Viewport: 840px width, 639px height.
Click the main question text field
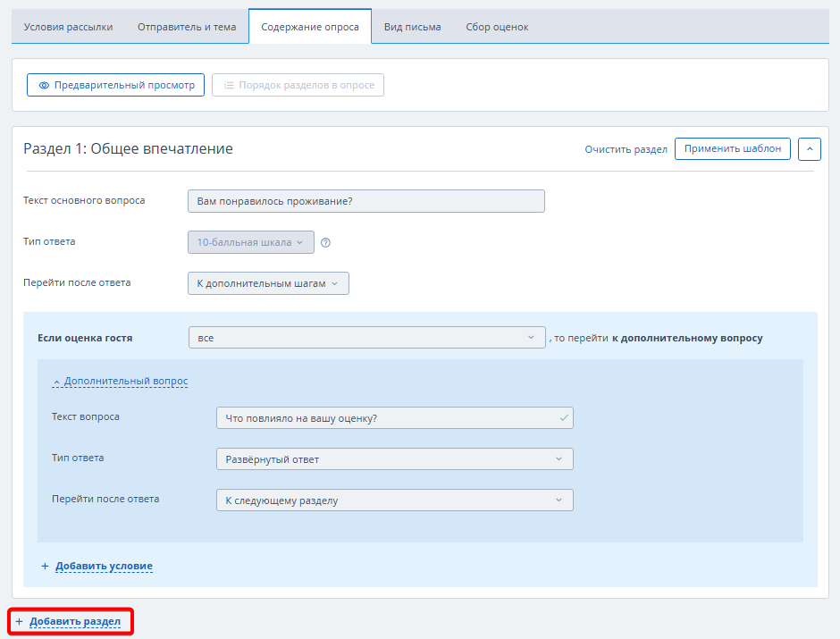coord(365,201)
